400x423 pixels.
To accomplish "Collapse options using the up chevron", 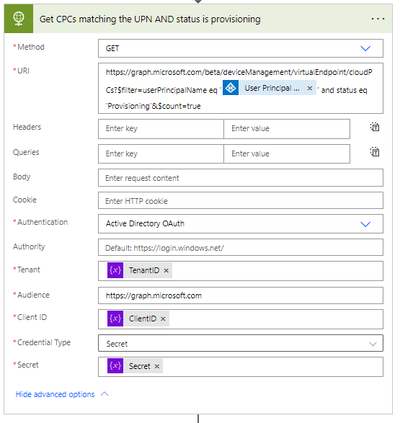I will click(104, 394).
